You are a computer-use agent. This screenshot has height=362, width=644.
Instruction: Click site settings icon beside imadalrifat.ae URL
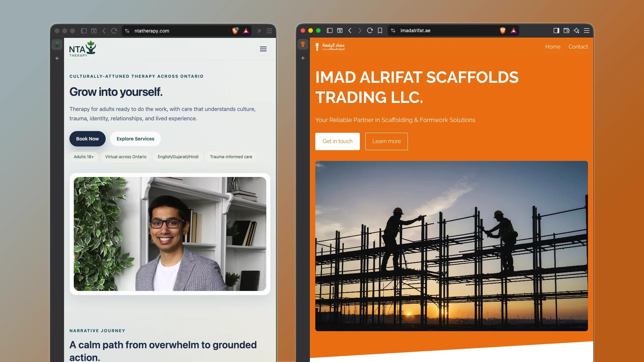[x=393, y=31]
